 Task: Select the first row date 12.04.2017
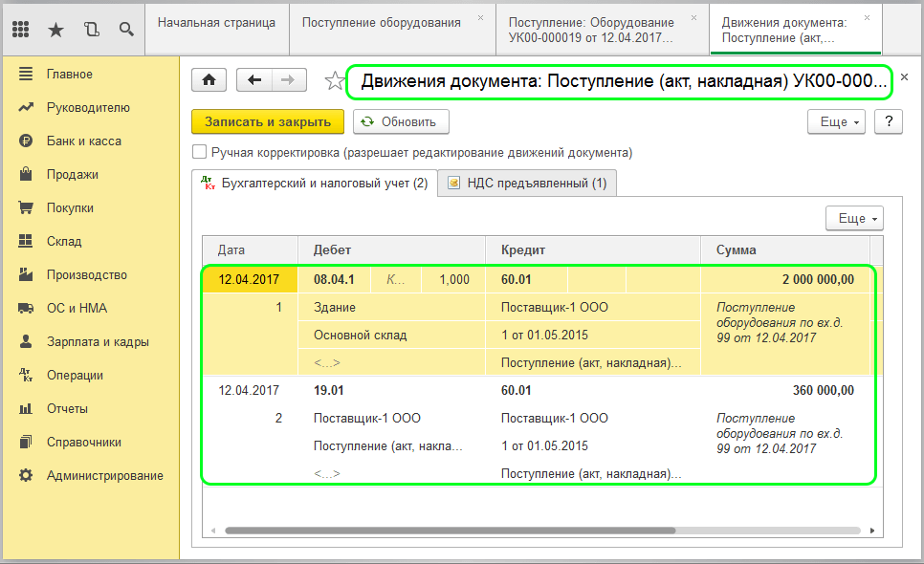point(250,280)
